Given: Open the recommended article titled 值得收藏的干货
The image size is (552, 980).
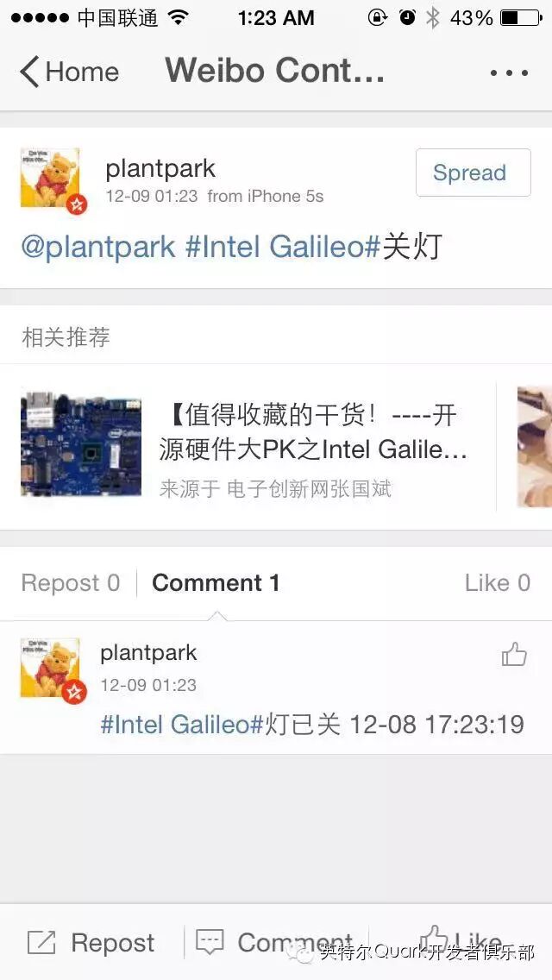Looking at the screenshot, I should pyautogui.click(x=312, y=432).
